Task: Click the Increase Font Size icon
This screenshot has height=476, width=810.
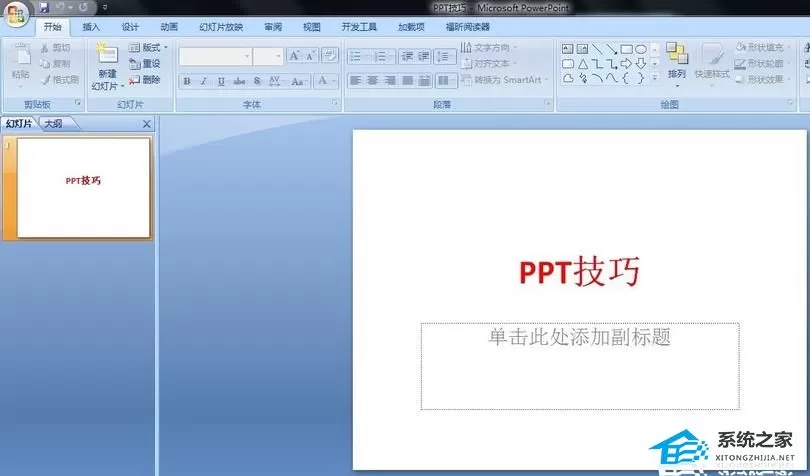Action: pyautogui.click(x=294, y=55)
